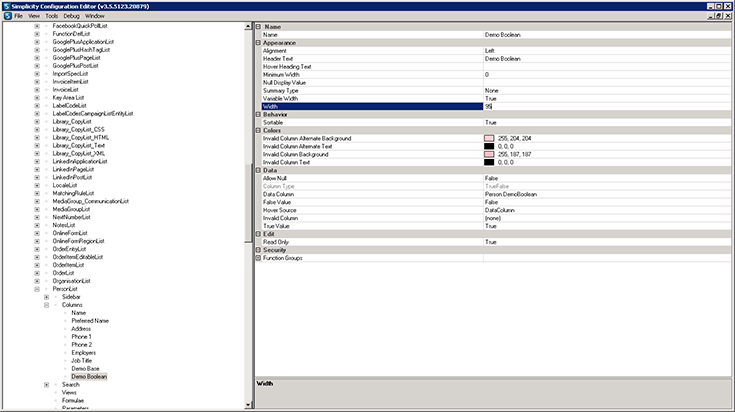Collapse the Behavior property category
This screenshot has width=735, height=412.
coord(258,114)
